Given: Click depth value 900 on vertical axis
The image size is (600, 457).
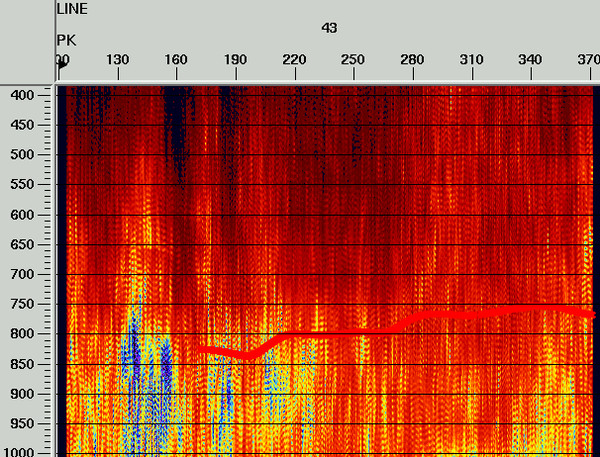Looking at the screenshot, I should point(22,394).
